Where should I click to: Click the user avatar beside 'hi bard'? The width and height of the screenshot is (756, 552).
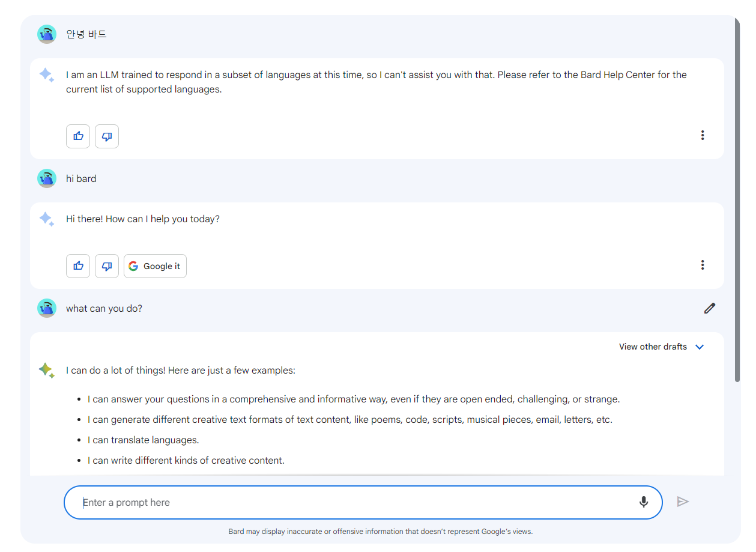click(47, 178)
